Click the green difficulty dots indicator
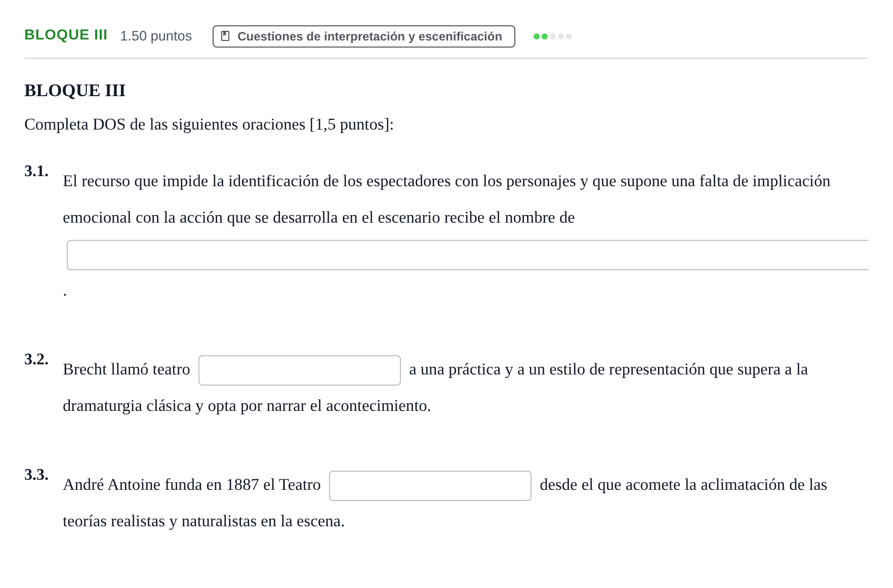This screenshot has height=588, width=893. [x=553, y=36]
